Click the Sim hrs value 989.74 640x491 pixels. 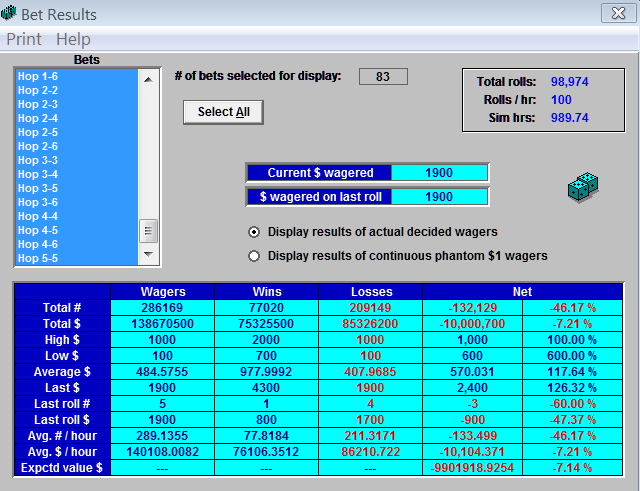tap(569, 118)
